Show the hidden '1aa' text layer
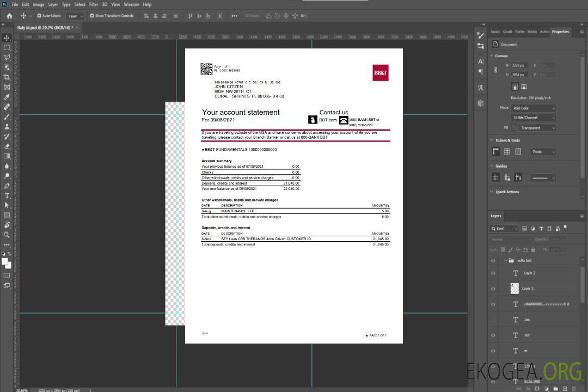 click(x=493, y=320)
